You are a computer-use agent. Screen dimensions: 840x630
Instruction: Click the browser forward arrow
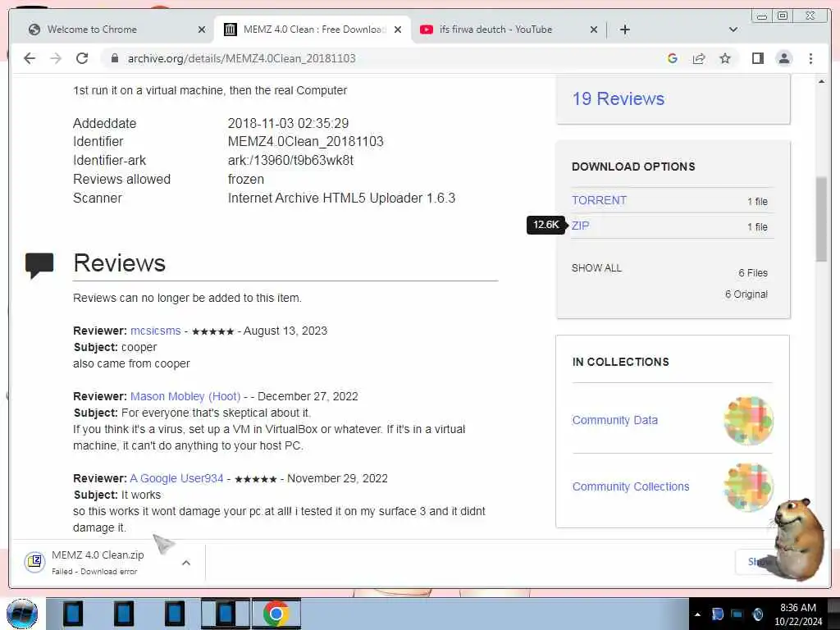pyautogui.click(x=56, y=58)
